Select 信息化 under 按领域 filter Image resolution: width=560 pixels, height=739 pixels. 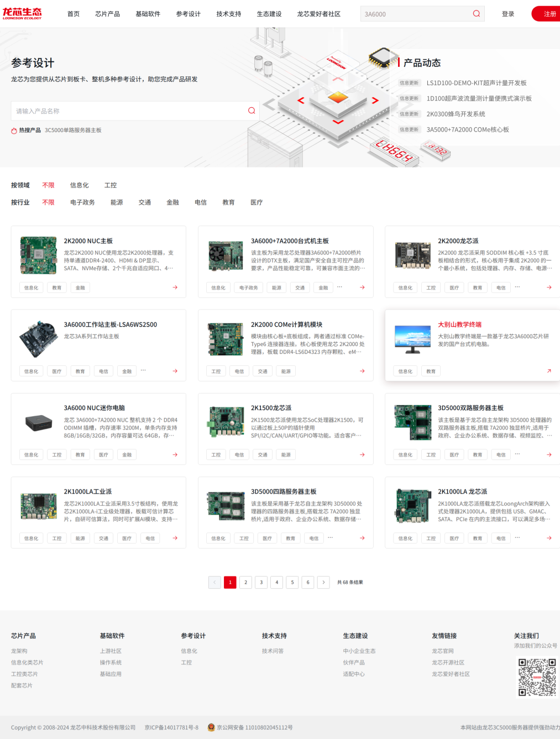click(79, 185)
